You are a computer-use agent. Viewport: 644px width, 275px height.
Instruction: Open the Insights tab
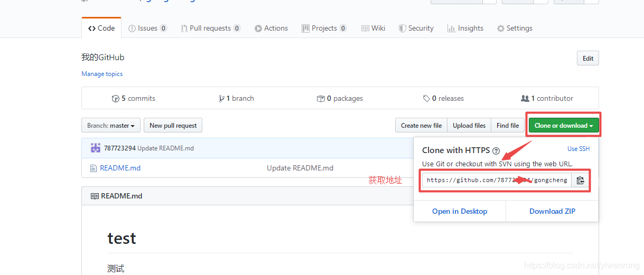[465, 28]
